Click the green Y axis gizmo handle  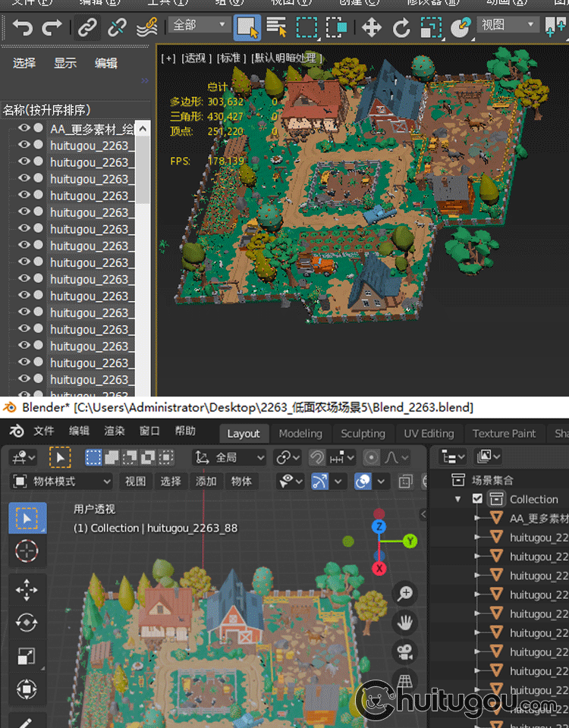point(410,541)
